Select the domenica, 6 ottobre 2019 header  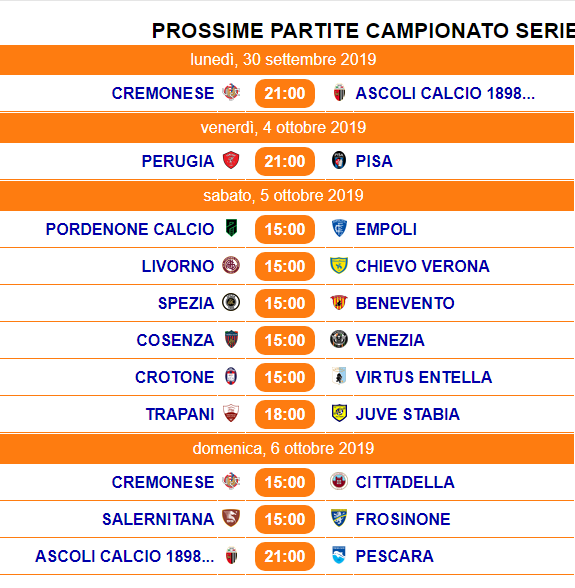[x=287, y=449]
